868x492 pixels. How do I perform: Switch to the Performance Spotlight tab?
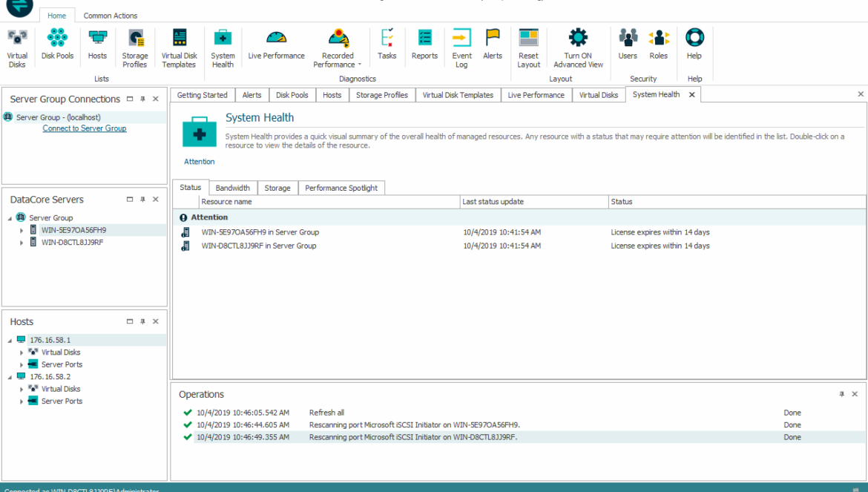pos(341,188)
